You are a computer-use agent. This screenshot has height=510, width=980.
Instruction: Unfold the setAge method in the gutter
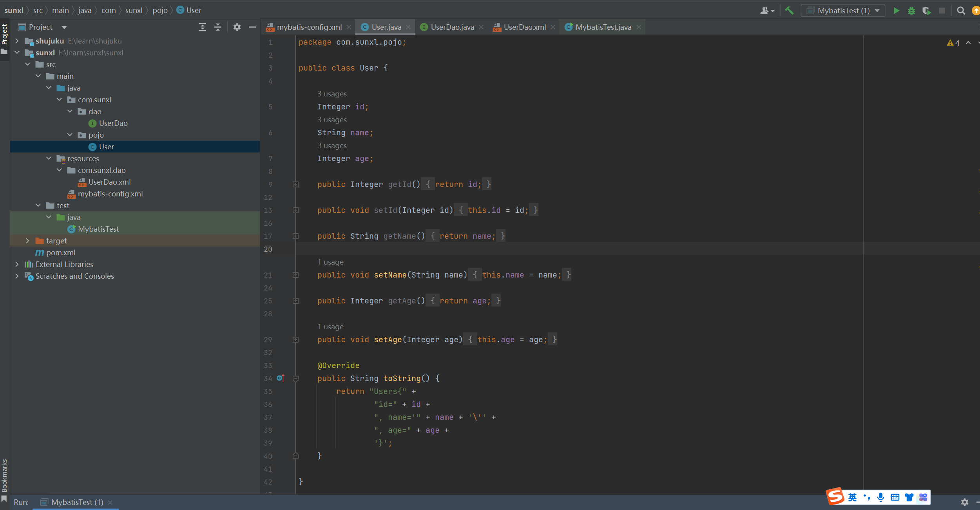pyautogui.click(x=296, y=339)
